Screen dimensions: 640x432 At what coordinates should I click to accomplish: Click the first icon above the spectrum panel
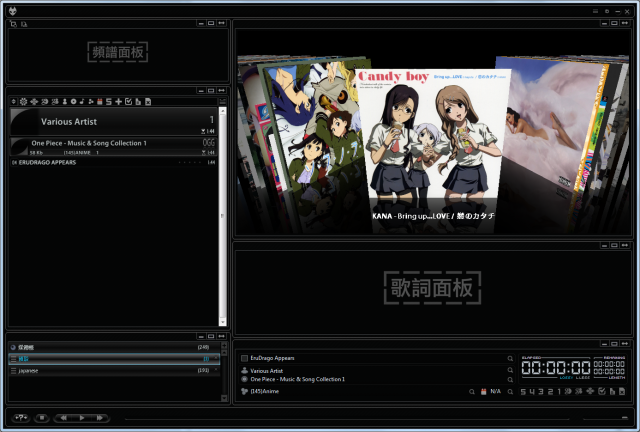[13, 24]
